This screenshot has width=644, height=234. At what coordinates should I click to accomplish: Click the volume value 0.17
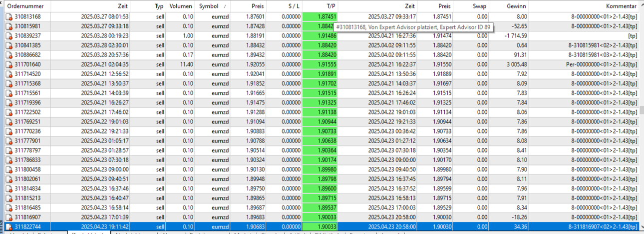188,55
